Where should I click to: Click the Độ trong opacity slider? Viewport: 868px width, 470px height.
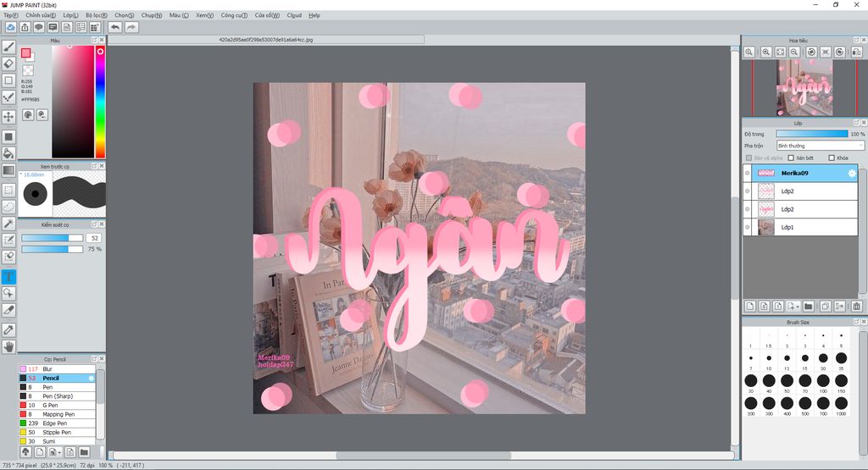pos(811,134)
